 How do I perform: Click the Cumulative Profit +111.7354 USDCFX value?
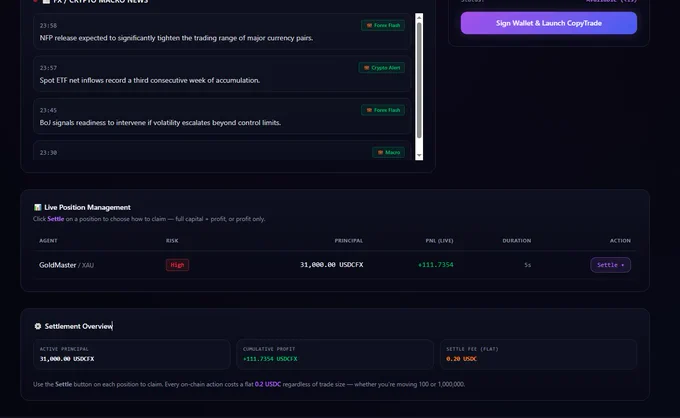(x=270, y=359)
